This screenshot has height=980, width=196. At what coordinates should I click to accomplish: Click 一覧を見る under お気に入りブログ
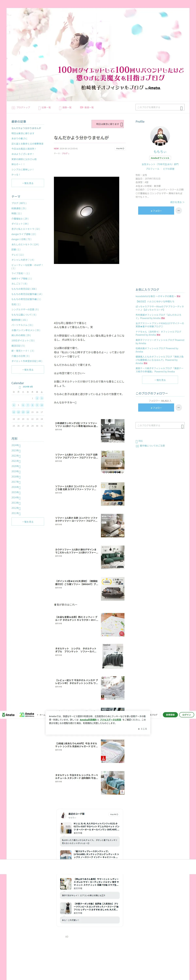pyautogui.click(x=160, y=380)
